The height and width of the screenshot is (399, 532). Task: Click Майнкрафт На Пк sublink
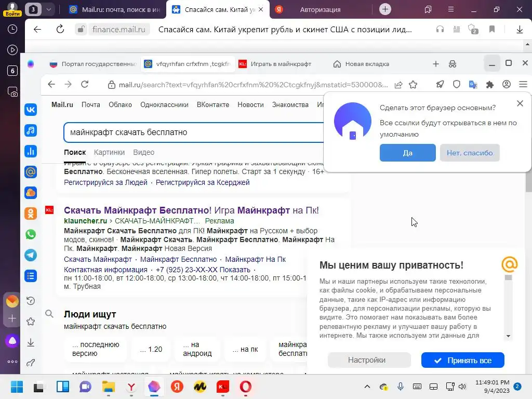[256, 259]
